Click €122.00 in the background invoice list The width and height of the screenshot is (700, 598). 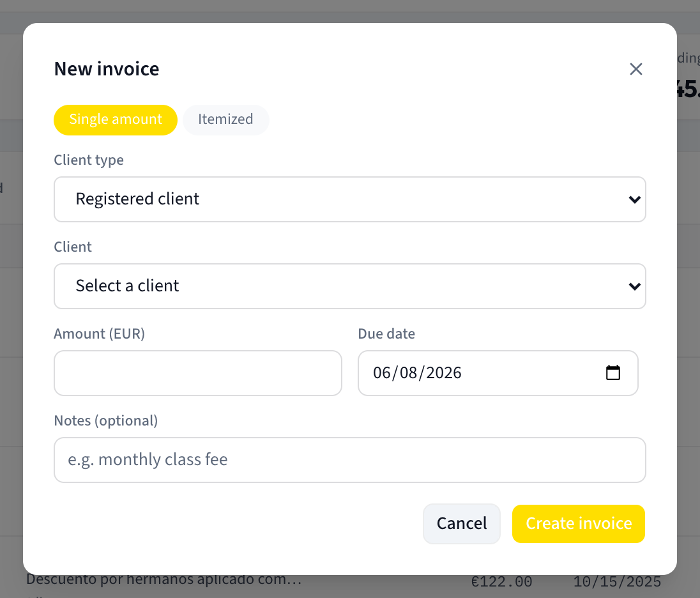pos(502,581)
